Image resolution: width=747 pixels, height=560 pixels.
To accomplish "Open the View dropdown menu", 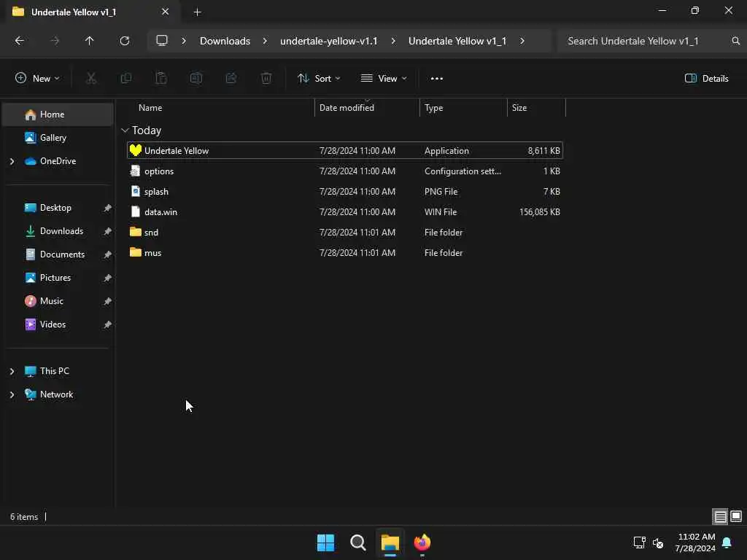I will pyautogui.click(x=384, y=79).
